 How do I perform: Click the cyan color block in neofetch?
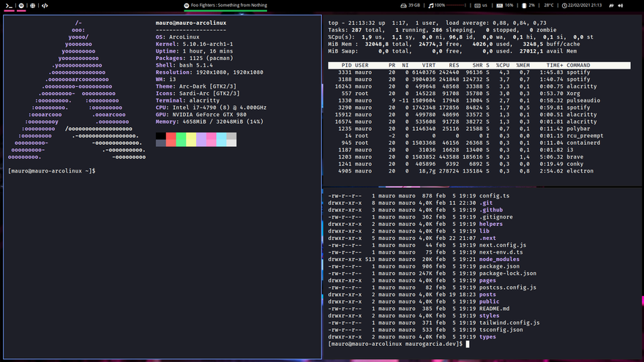coord(221,137)
